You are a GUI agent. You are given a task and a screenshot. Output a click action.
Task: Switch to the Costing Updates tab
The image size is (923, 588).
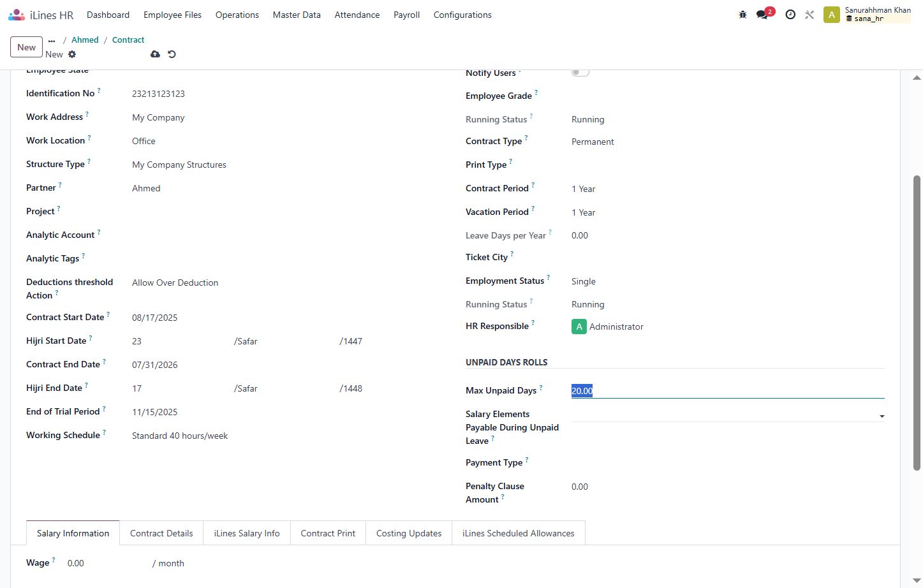click(409, 533)
